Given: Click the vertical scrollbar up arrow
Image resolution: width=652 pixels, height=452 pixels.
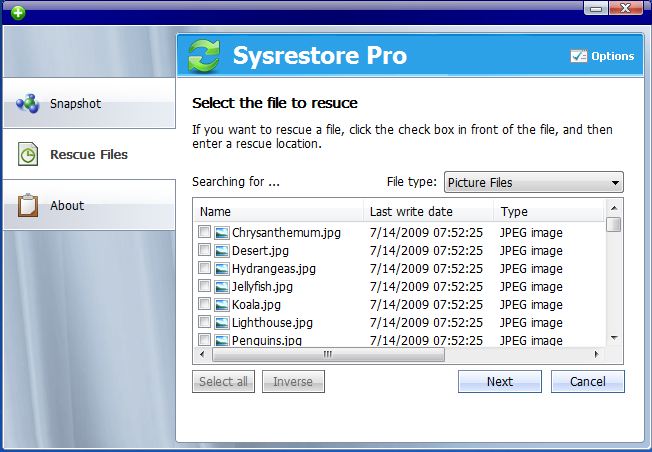Looking at the screenshot, I should (614, 207).
